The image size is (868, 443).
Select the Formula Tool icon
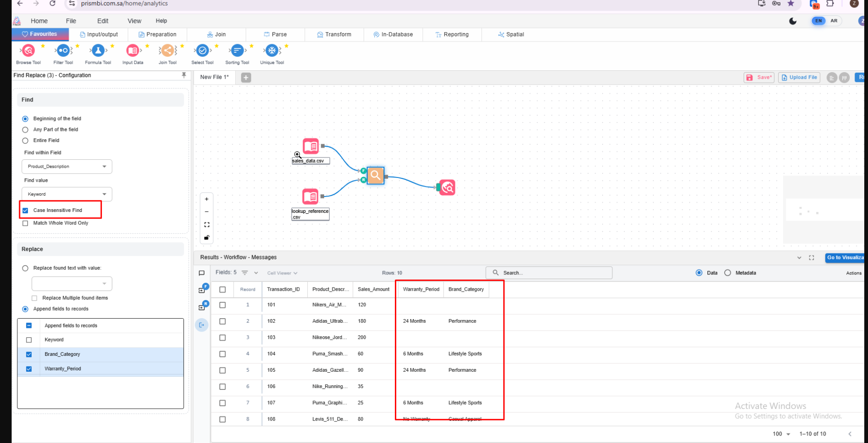(98, 51)
